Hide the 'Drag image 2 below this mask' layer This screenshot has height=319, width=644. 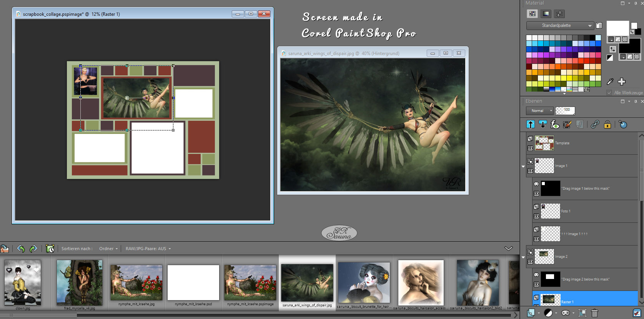536,284
